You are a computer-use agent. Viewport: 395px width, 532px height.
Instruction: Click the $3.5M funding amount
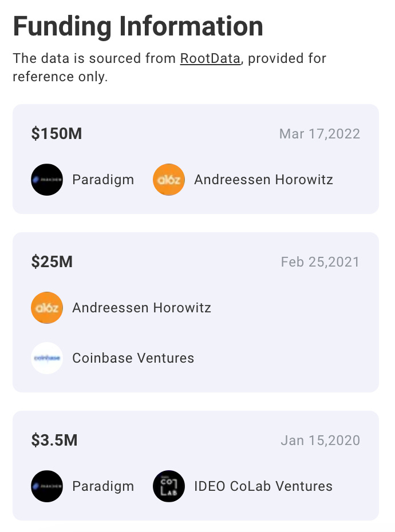(54, 440)
